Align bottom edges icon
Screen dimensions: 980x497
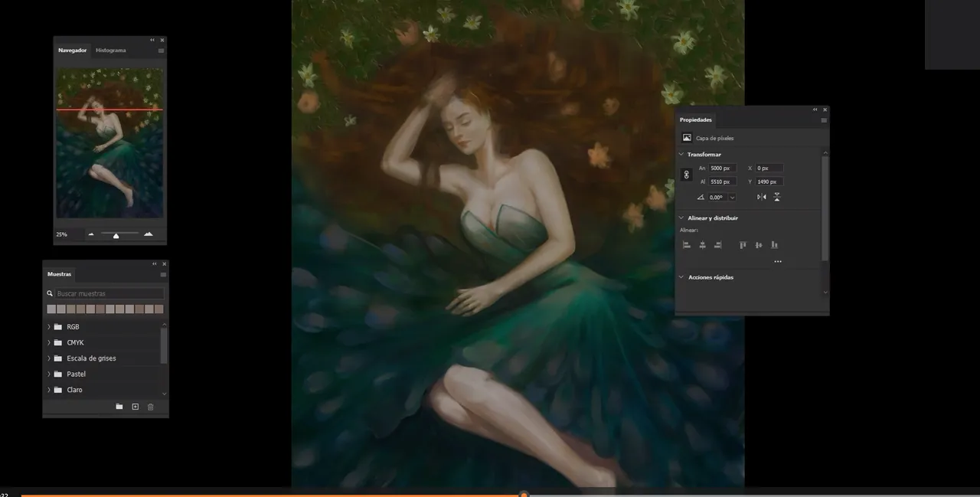(774, 245)
